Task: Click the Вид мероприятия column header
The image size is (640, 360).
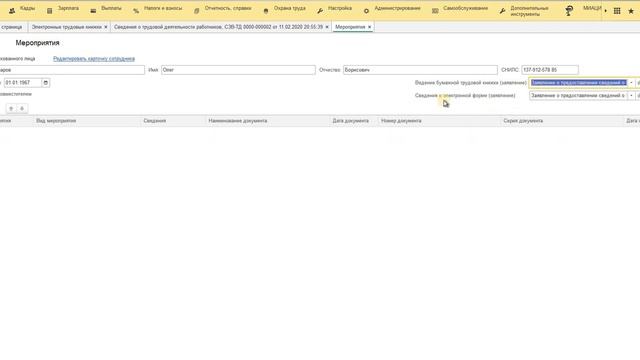Action: [56, 121]
